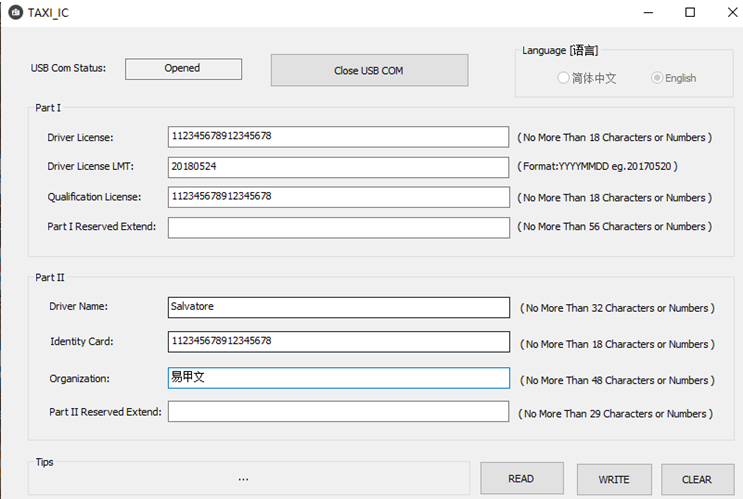Maximize the TAXI_IC window
Viewport: 743px width, 499px height.
pos(690,13)
